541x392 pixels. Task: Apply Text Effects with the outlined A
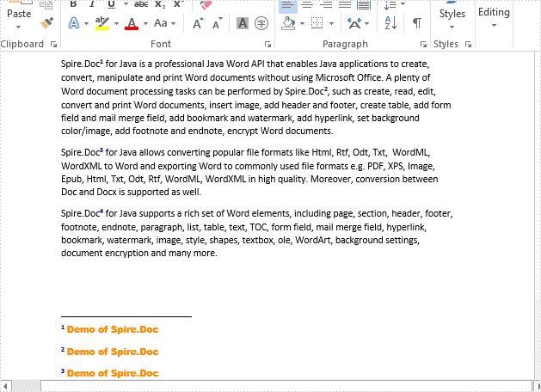pyautogui.click(x=73, y=23)
